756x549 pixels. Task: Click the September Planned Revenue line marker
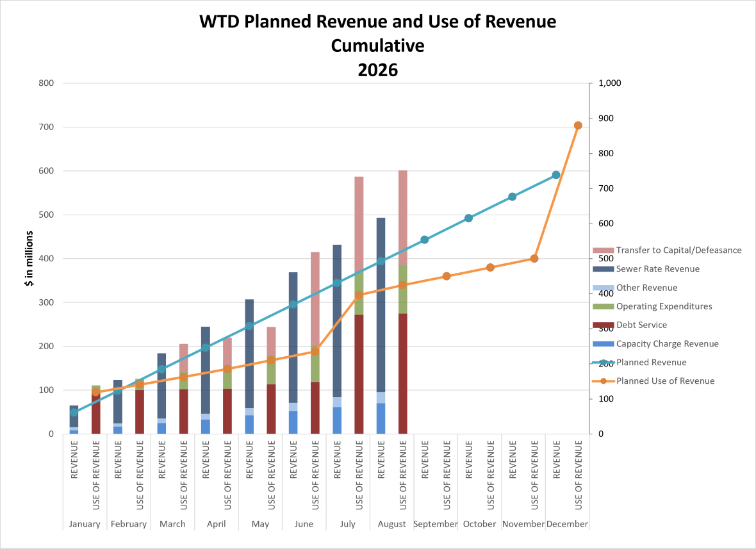point(425,240)
